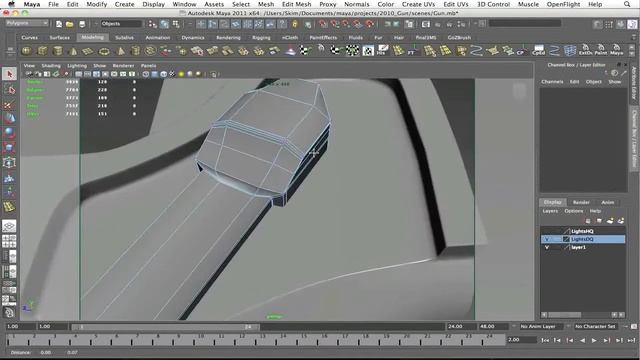Go to start of playback range
The image size is (640, 360).
coord(545,340)
